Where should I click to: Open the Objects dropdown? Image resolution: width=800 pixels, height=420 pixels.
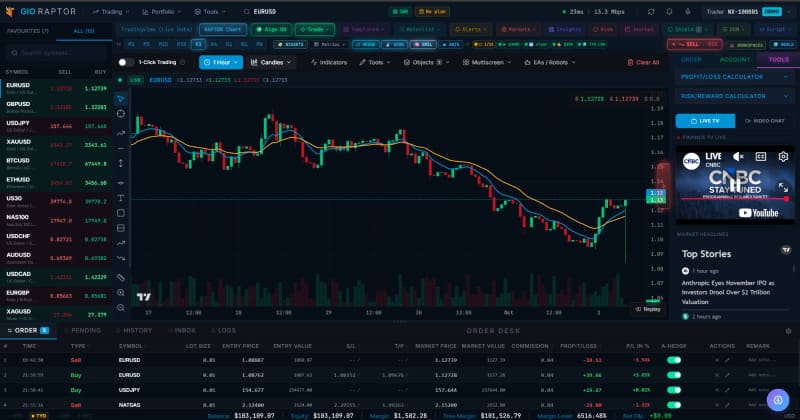(x=427, y=62)
